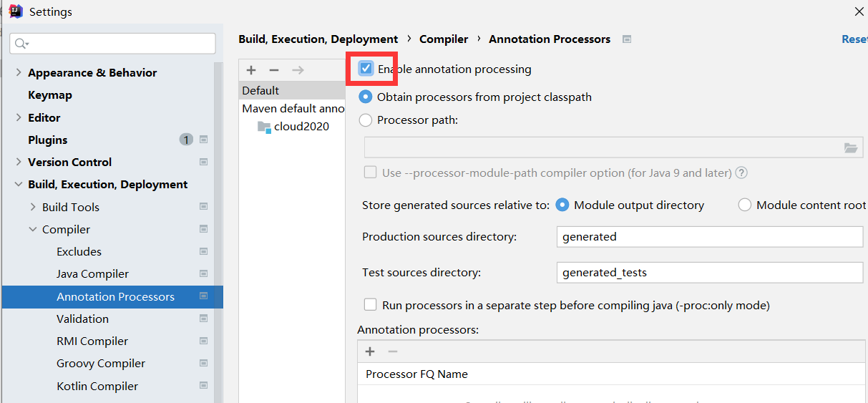This screenshot has height=403, width=868.
Task: Click the search magnifier icon
Action: click(x=21, y=44)
